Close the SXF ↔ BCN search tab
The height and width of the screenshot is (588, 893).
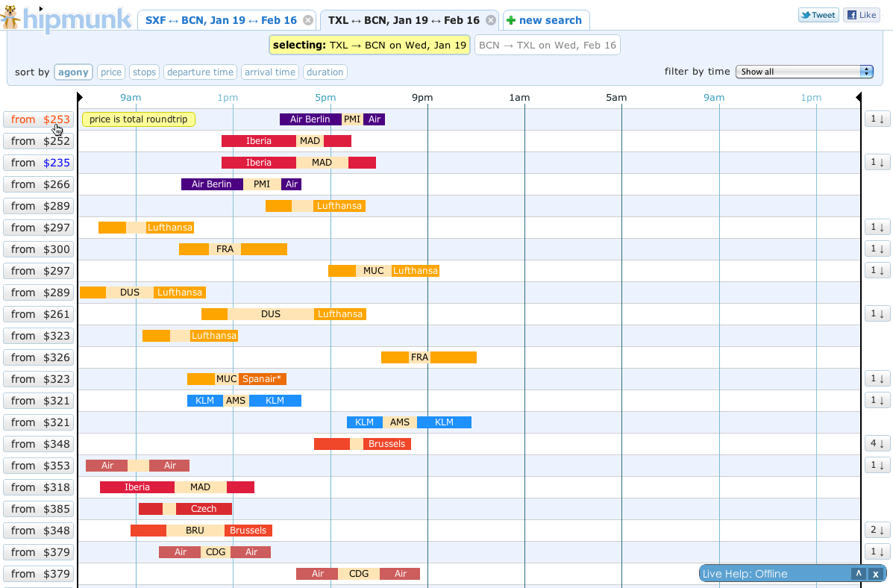pyautogui.click(x=308, y=21)
